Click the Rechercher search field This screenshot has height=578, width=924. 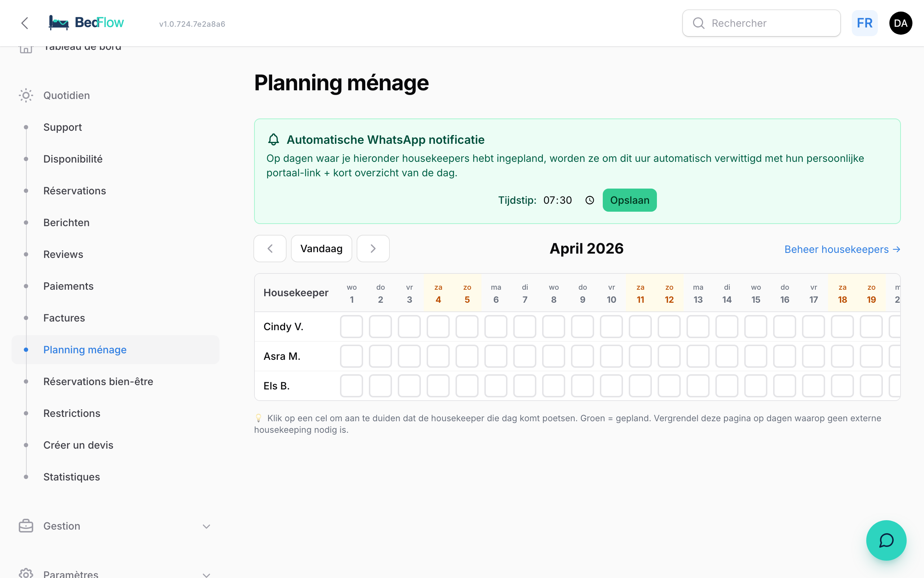761,23
